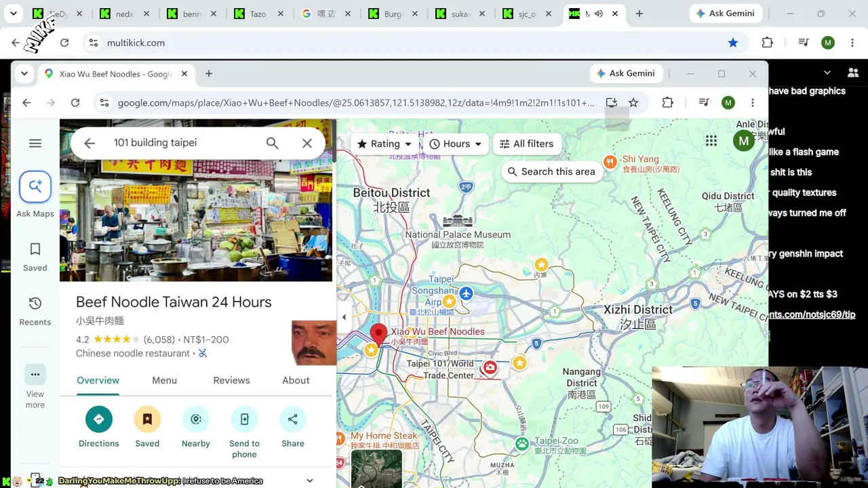Go back from the search results arrow
The width and height of the screenshot is (868, 488).
(x=90, y=143)
